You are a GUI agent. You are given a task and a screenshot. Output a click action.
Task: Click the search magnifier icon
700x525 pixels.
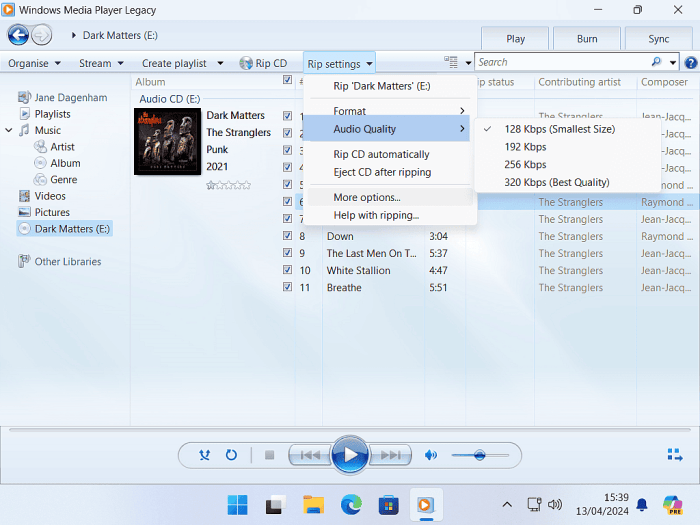(x=656, y=62)
